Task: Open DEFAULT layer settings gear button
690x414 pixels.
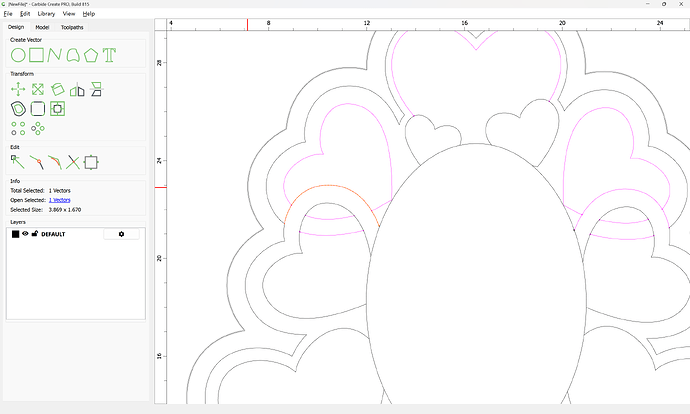Action: click(121, 234)
